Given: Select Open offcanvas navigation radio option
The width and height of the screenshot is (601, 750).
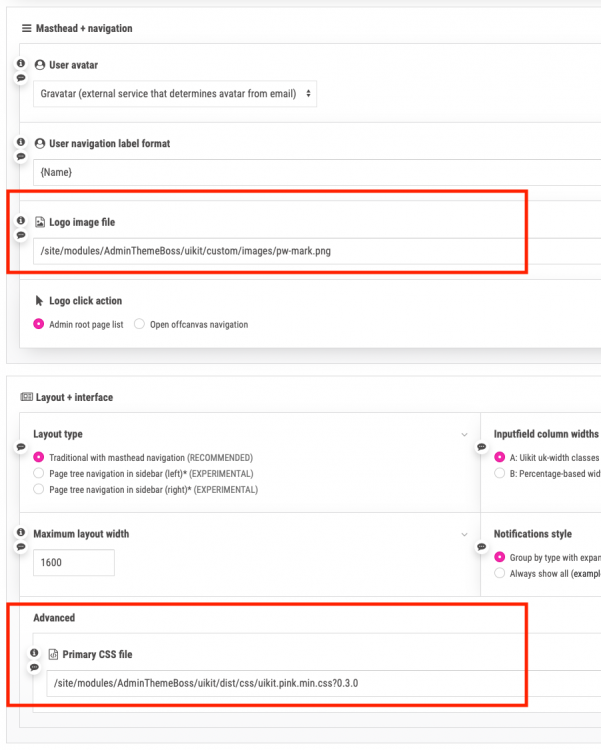Looking at the screenshot, I should [x=140, y=324].
